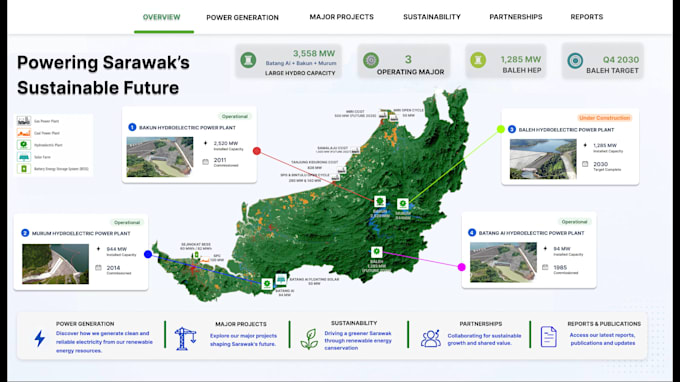Click the Operational badge on Batang Ai card
Image resolution: width=680 pixels, height=382 pixels.
(x=574, y=222)
